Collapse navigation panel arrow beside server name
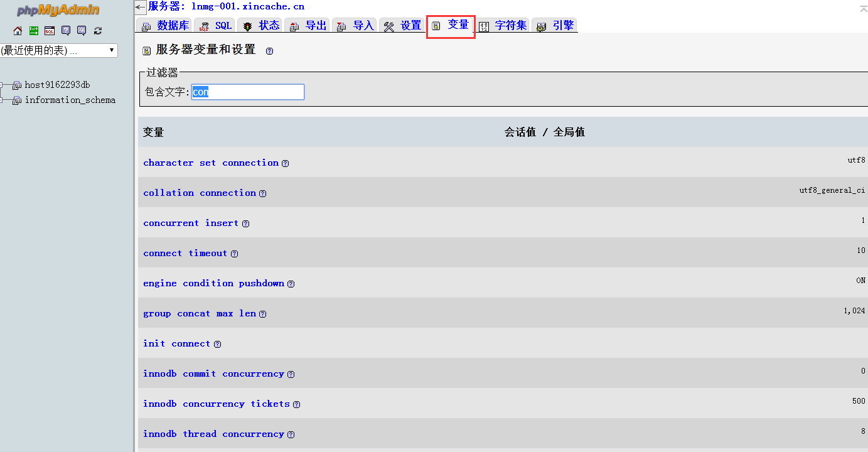This screenshot has height=452, width=868. point(141,7)
